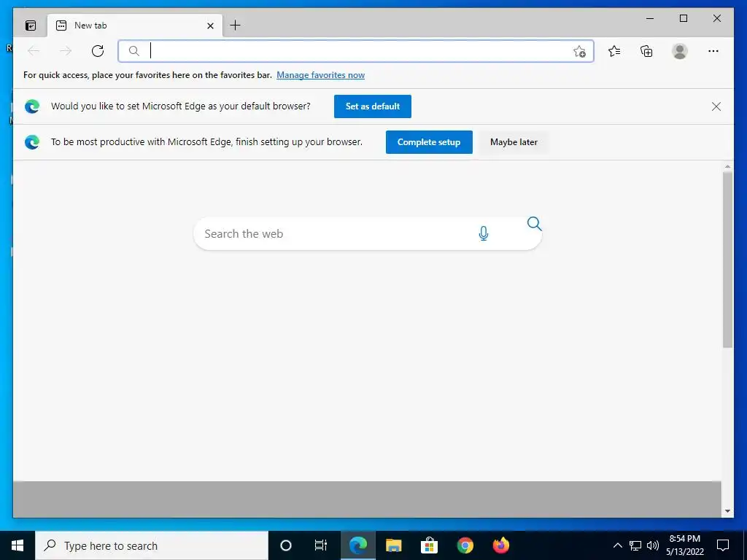The image size is (747, 560).
Task: Close the Edge window
Action: coord(716,18)
